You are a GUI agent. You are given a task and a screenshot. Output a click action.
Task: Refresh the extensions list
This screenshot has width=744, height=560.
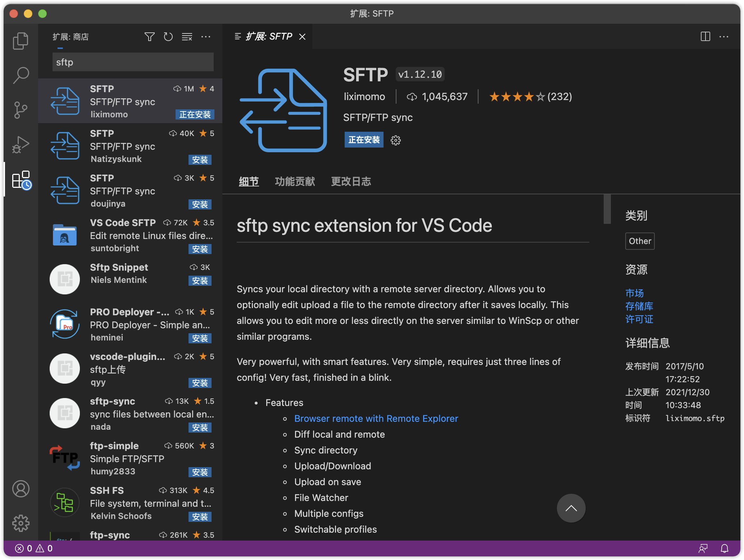point(168,37)
